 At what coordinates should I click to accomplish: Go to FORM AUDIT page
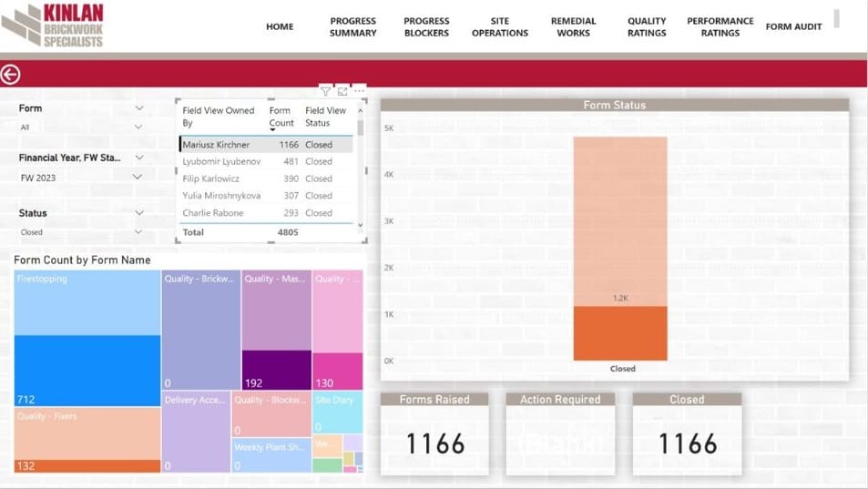click(794, 26)
